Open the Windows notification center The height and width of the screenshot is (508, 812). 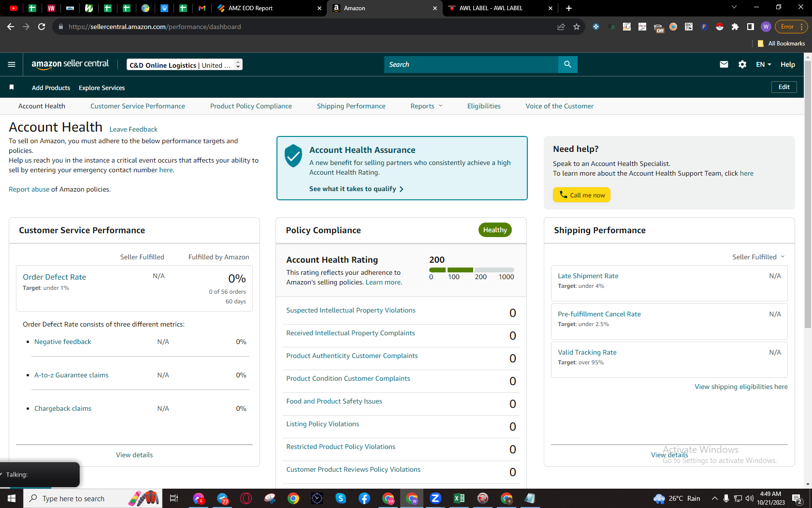(797, 498)
